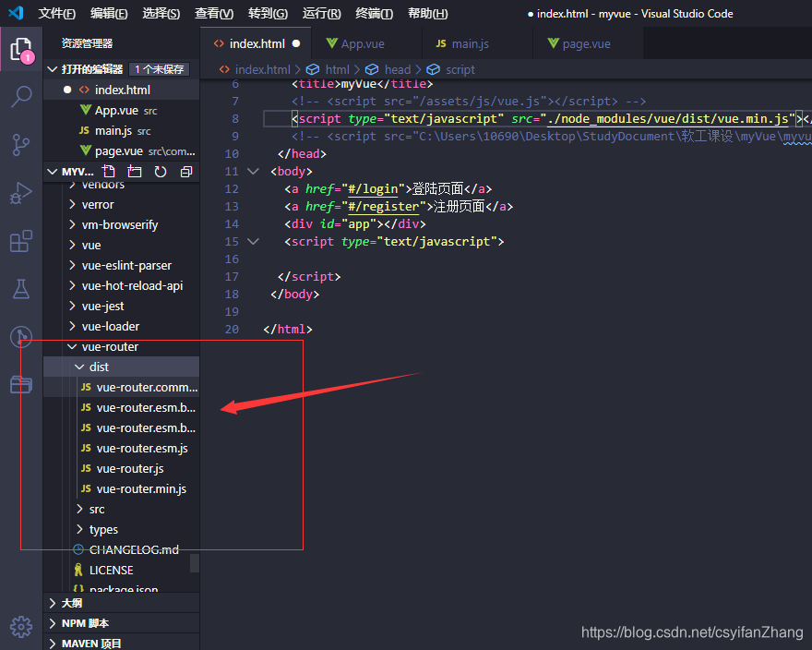Open the 终端(T) menu

(375, 14)
